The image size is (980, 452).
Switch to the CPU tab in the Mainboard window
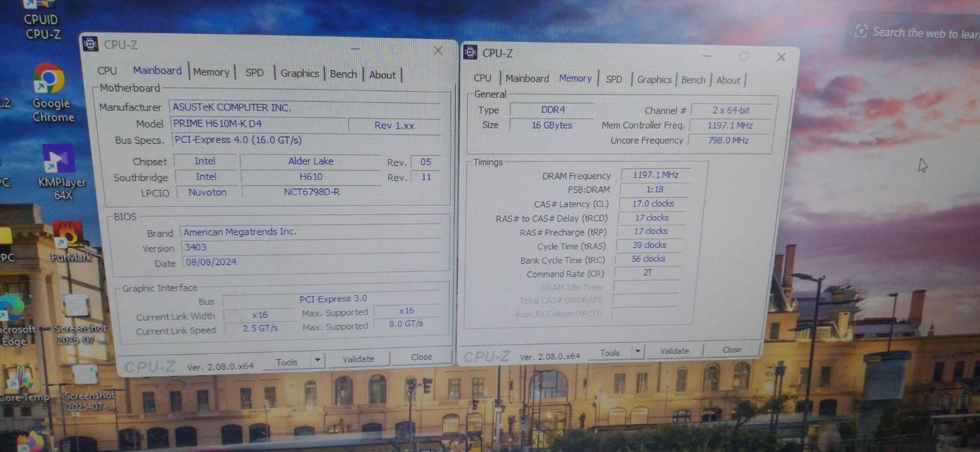(x=107, y=71)
